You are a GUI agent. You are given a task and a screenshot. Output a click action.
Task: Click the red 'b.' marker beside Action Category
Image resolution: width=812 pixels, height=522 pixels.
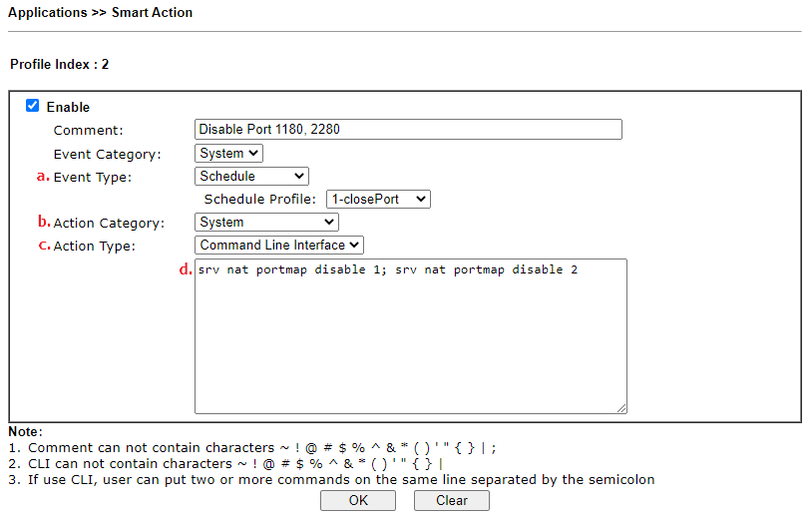[x=44, y=222]
